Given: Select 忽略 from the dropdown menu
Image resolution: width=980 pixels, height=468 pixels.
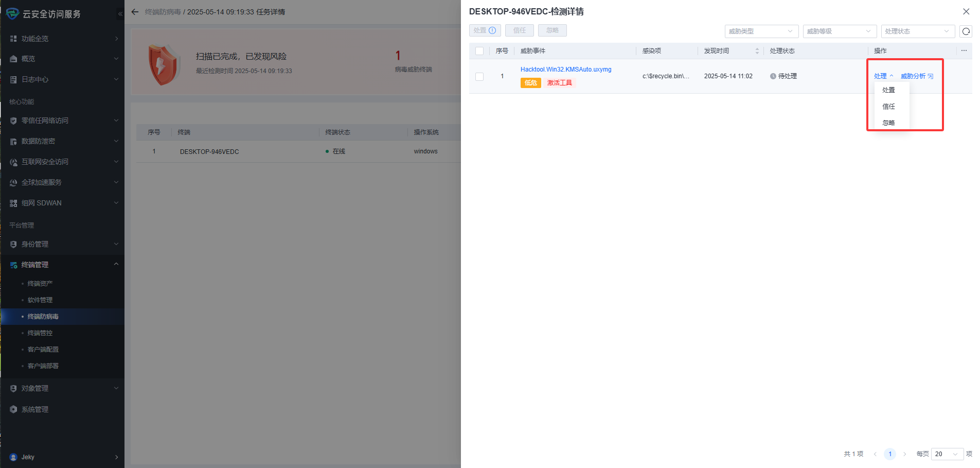Looking at the screenshot, I should [888, 123].
